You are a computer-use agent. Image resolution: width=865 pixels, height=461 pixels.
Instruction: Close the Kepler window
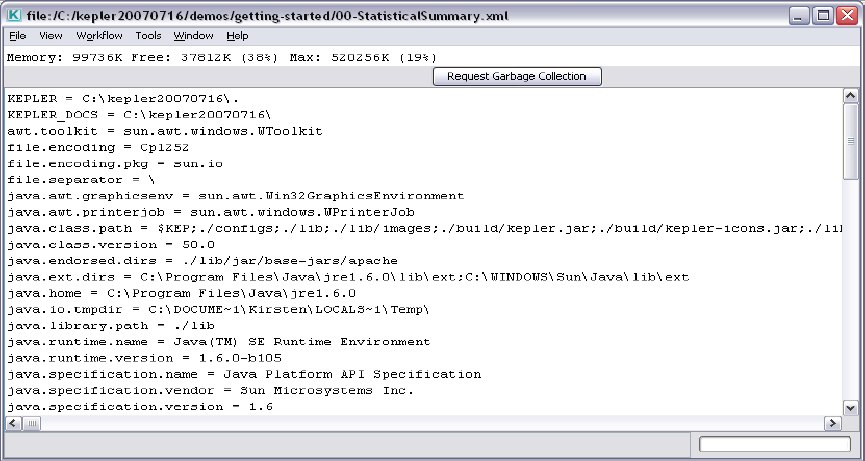tap(846, 15)
